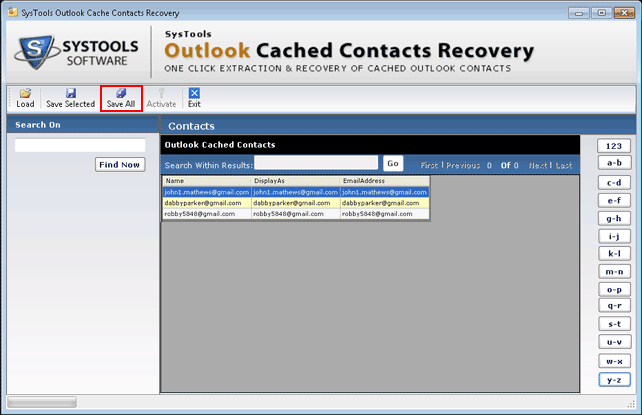642x415 pixels.
Task: Sort by the EmailAddress column header
Action: coord(385,181)
